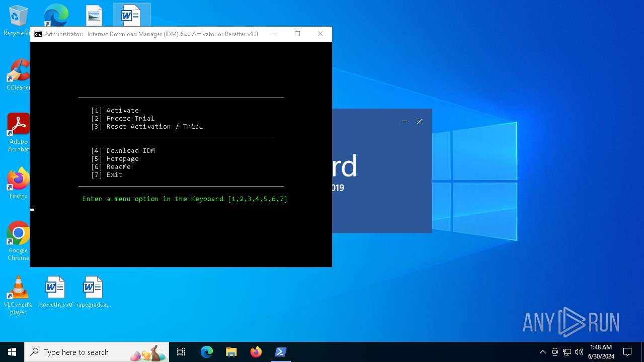The height and width of the screenshot is (362, 644).
Task: Select the rapegradua... document file
Action: click(94, 292)
